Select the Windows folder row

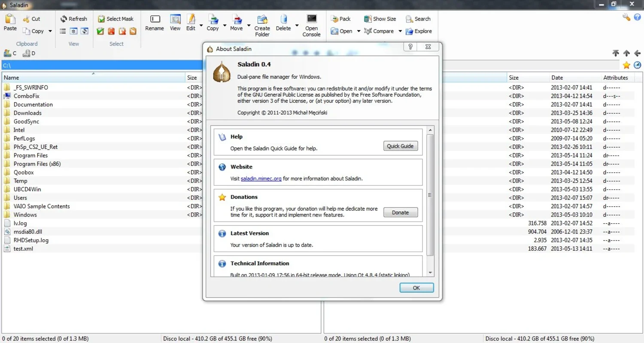102,215
